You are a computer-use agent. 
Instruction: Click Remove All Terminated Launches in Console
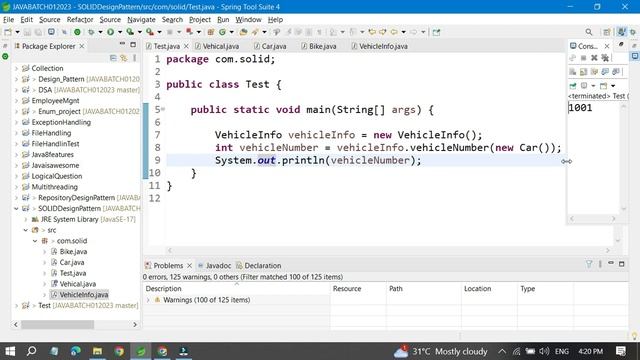pyautogui.click(x=605, y=58)
